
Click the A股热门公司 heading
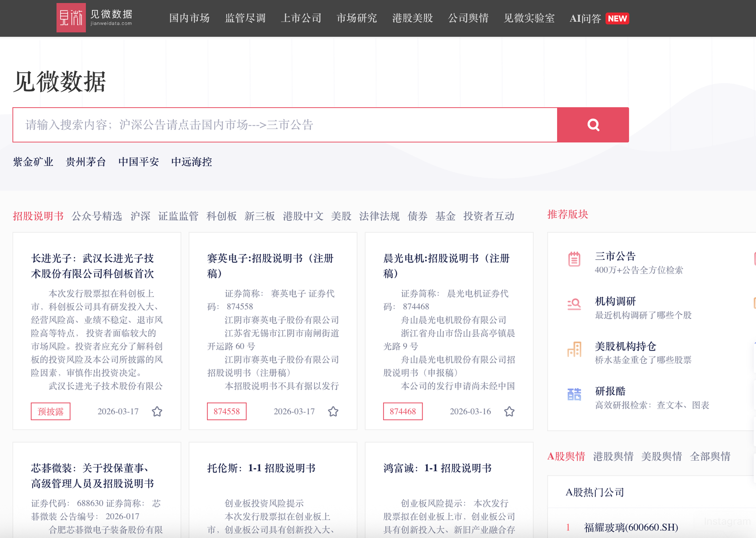pyautogui.click(x=595, y=492)
